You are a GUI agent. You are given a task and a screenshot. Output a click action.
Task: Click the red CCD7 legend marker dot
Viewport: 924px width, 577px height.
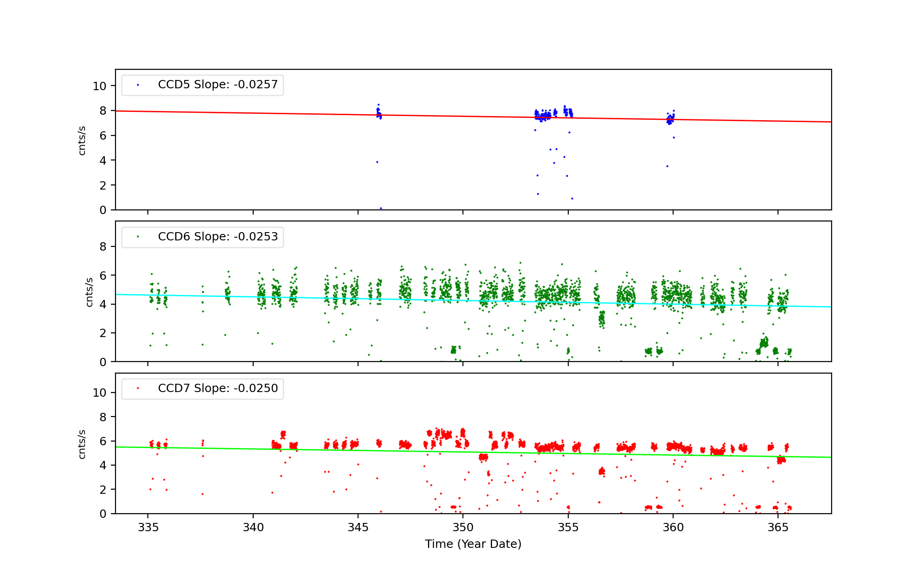(x=138, y=388)
